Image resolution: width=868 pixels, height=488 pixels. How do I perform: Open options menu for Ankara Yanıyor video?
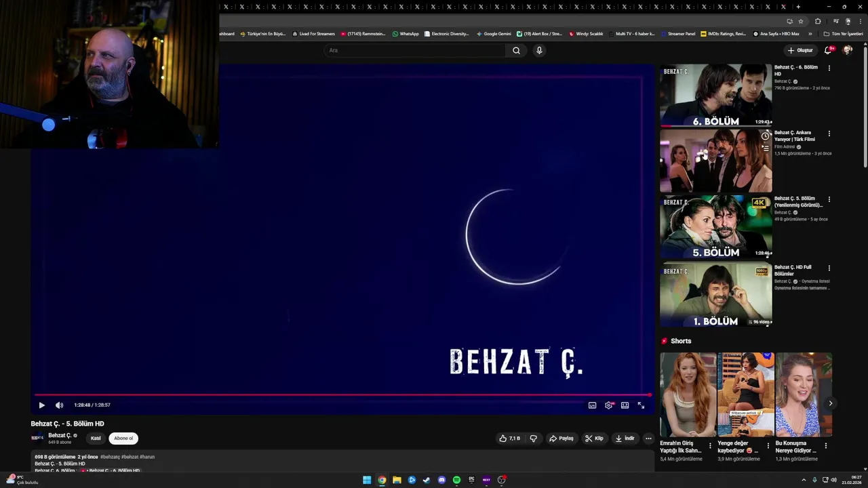(x=829, y=134)
